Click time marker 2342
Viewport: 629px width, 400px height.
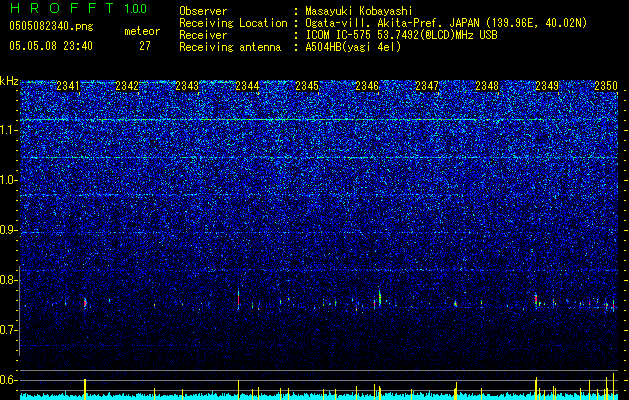pos(127,86)
